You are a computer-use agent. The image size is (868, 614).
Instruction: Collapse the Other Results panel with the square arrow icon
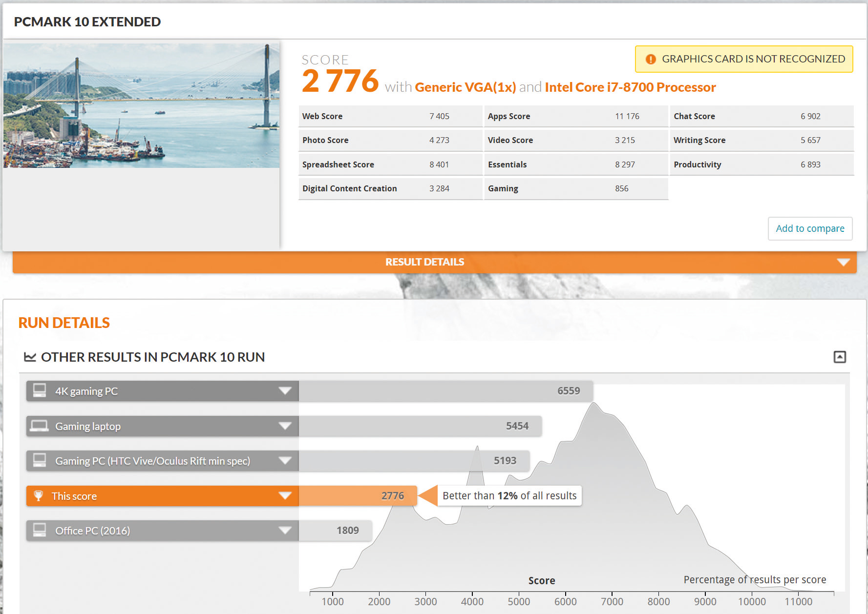pos(839,357)
